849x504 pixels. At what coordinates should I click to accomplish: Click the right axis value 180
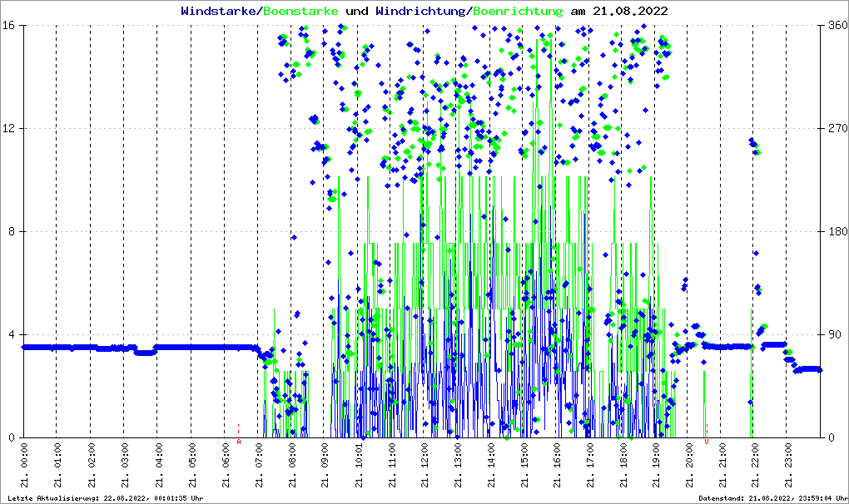tap(838, 231)
